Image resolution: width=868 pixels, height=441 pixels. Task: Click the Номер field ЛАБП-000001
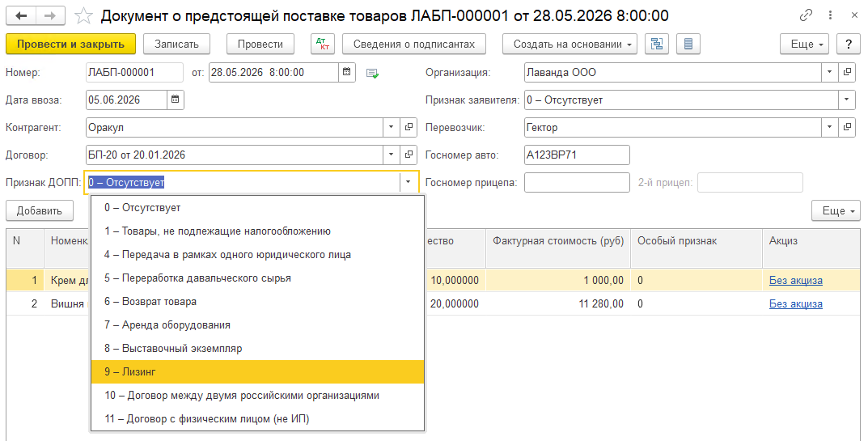pyautogui.click(x=134, y=72)
